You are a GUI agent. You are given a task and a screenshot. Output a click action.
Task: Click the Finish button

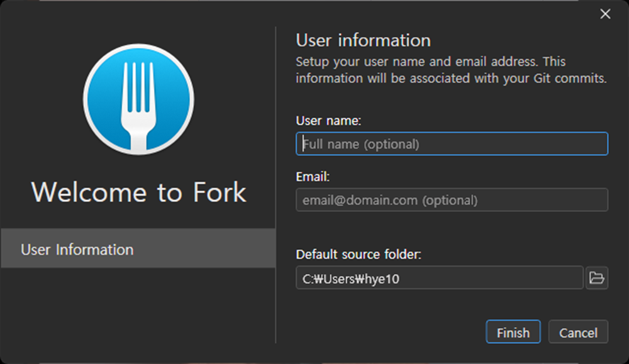[x=513, y=332]
